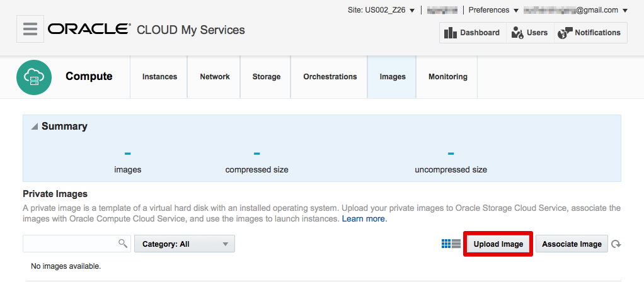Screen dimensions: 644x299
Task: Switch to the Instances tab
Action: [x=159, y=77]
